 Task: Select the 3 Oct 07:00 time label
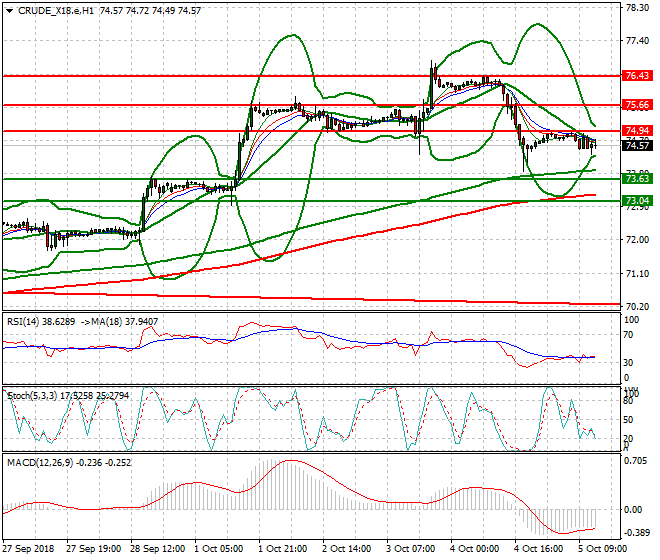411,549
